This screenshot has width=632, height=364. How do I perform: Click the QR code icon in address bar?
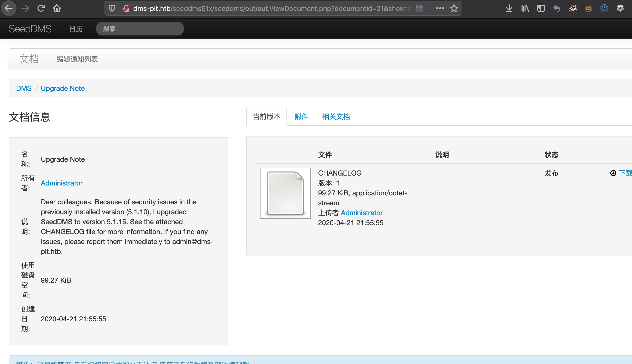point(420,8)
